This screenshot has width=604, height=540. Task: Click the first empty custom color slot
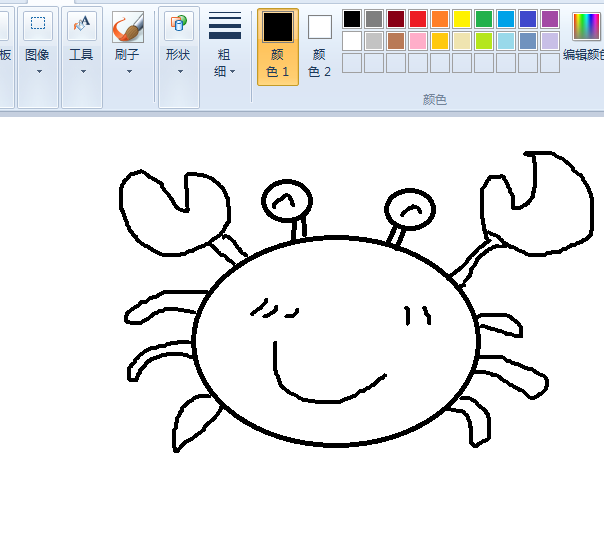tap(352, 63)
